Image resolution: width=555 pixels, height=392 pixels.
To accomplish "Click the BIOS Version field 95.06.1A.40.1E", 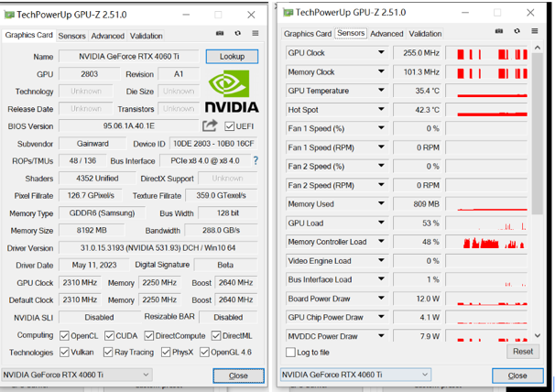I will (x=129, y=126).
